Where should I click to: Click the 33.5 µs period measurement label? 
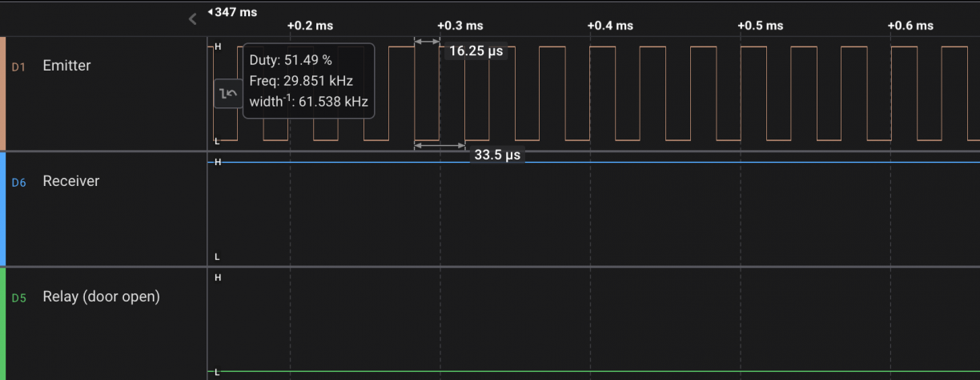click(x=498, y=156)
